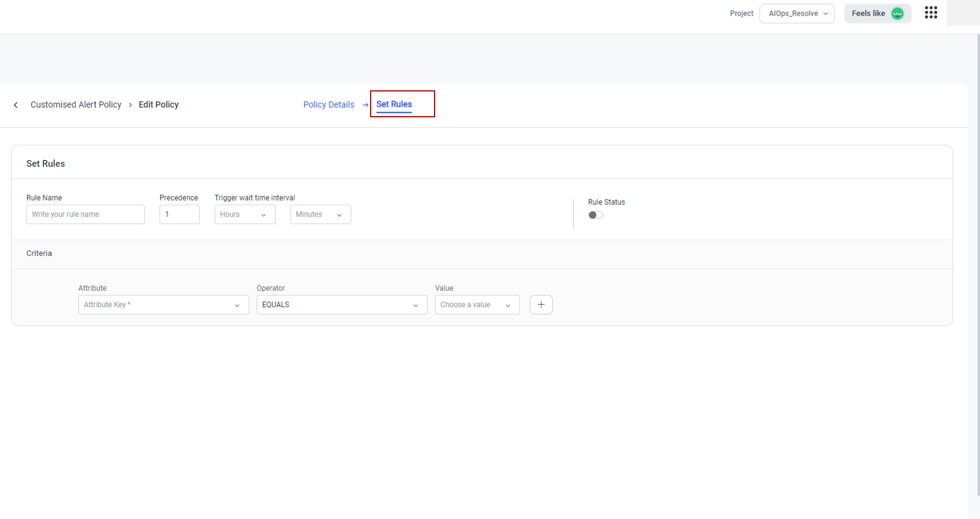
Task: Focus the Rule Name text field
Action: [x=85, y=215]
